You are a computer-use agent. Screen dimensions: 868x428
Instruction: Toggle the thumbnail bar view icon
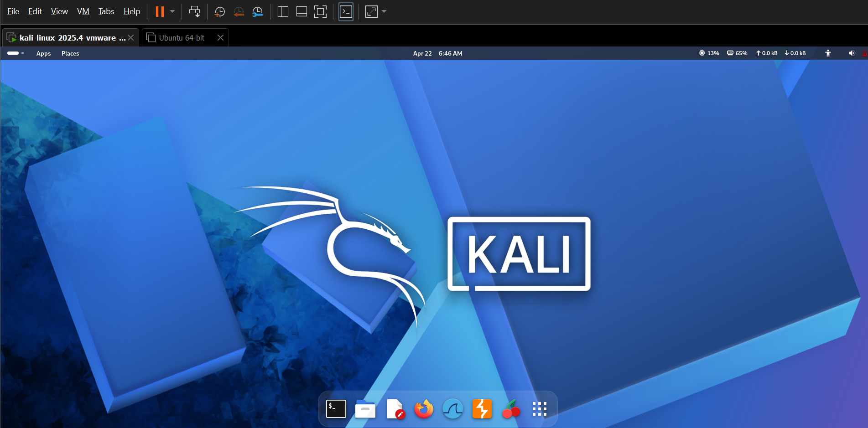tap(301, 11)
